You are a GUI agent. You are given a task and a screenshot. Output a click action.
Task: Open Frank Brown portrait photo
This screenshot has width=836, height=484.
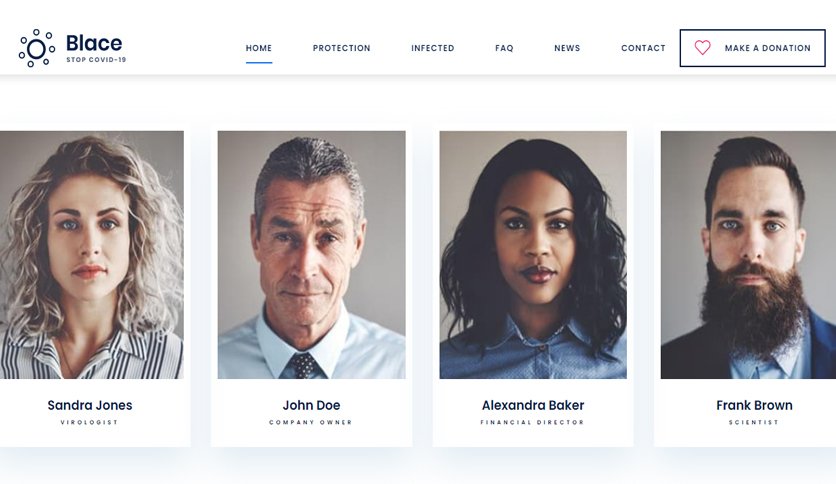tap(748, 255)
